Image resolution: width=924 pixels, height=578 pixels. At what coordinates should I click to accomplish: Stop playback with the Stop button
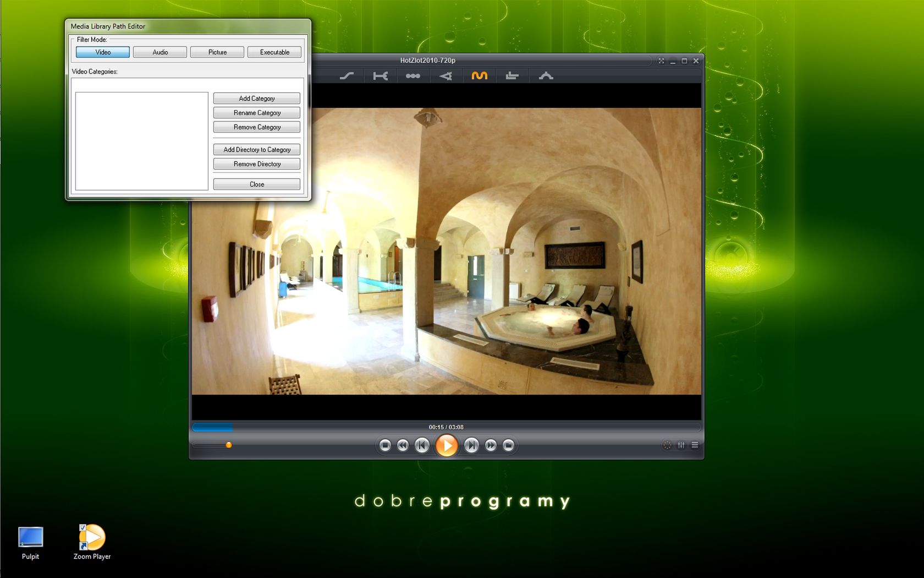(385, 445)
